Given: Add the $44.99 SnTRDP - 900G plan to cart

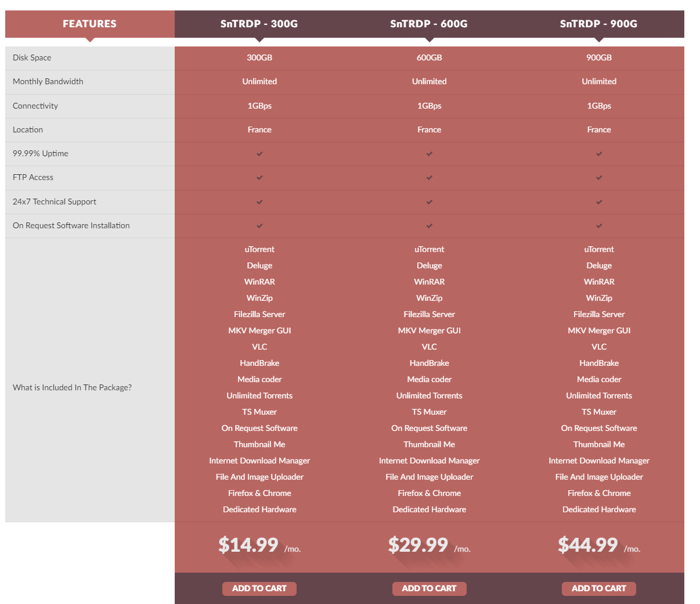Looking at the screenshot, I should (599, 588).
